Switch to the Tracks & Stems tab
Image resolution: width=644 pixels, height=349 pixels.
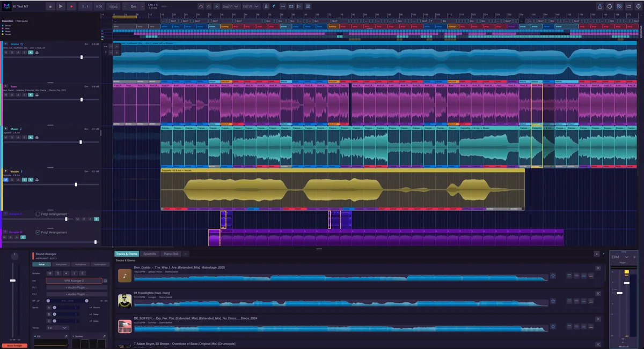127,254
